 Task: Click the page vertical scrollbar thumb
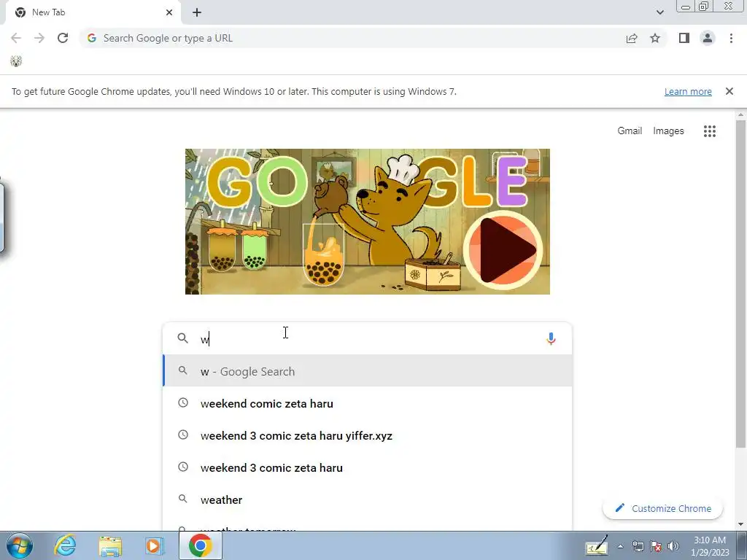coord(741,284)
